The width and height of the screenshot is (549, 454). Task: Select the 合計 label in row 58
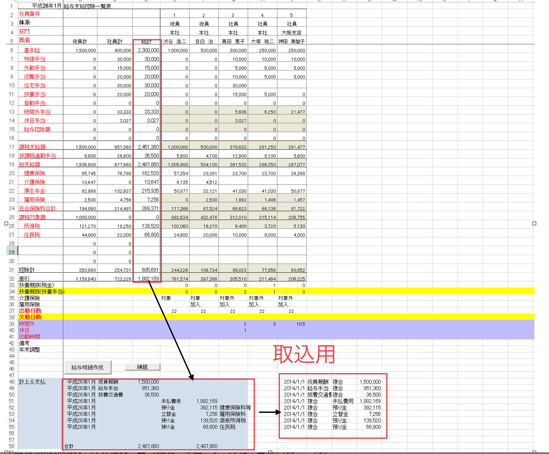point(69,446)
